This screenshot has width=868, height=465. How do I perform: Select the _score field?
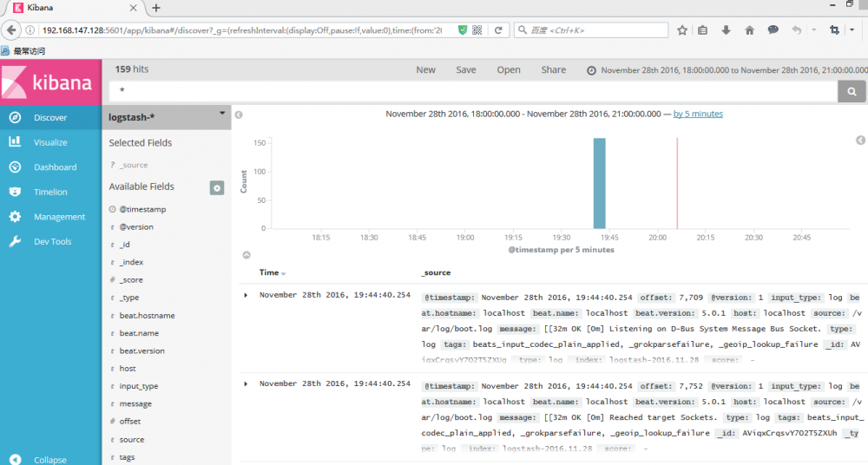point(131,280)
